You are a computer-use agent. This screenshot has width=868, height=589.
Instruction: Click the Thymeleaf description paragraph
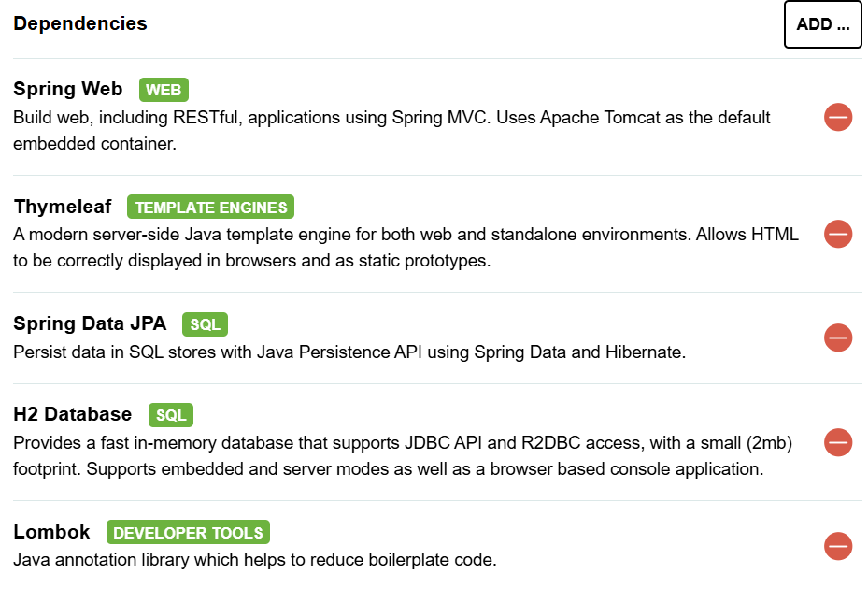406,247
